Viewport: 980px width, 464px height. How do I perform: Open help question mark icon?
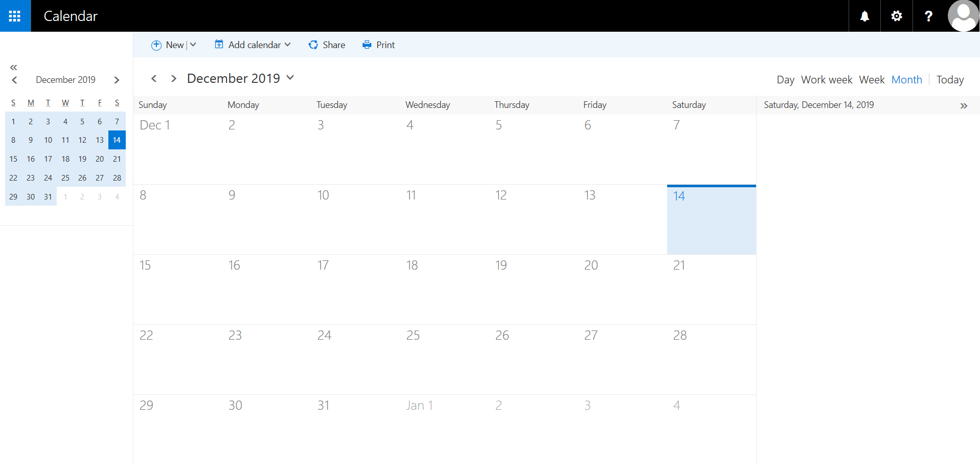[928, 16]
